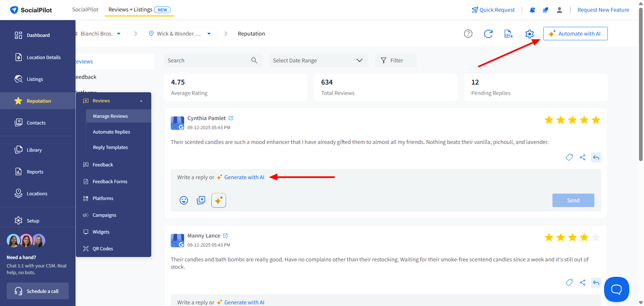The image size is (644, 306).
Task: Click AI sparkle button in reply toolbar
Action: pos(219,200)
